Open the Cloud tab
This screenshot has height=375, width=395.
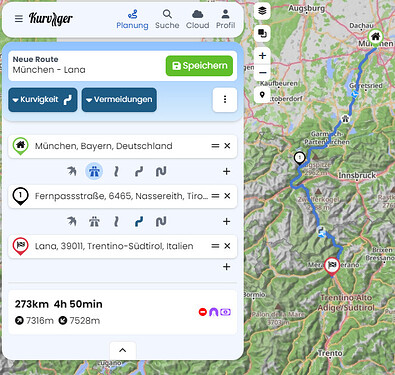click(x=198, y=20)
